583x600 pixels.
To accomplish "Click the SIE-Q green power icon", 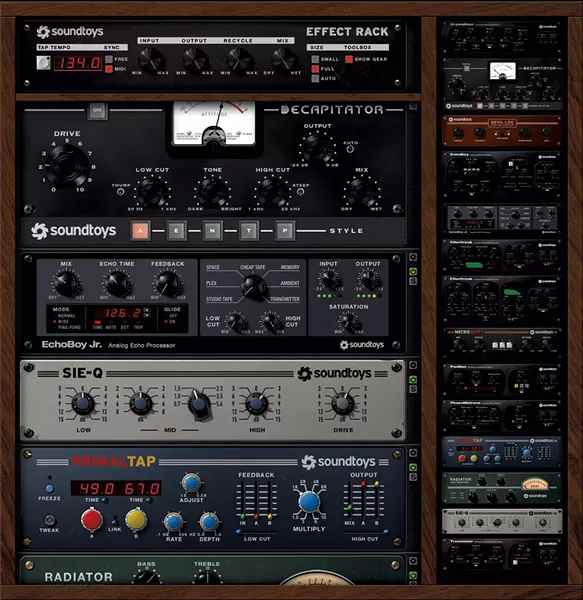I will pos(413,380).
